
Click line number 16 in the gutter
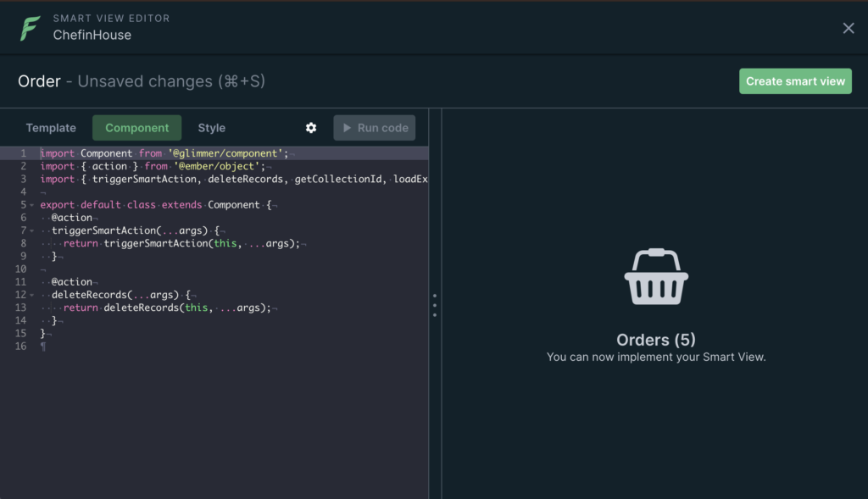point(21,347)
